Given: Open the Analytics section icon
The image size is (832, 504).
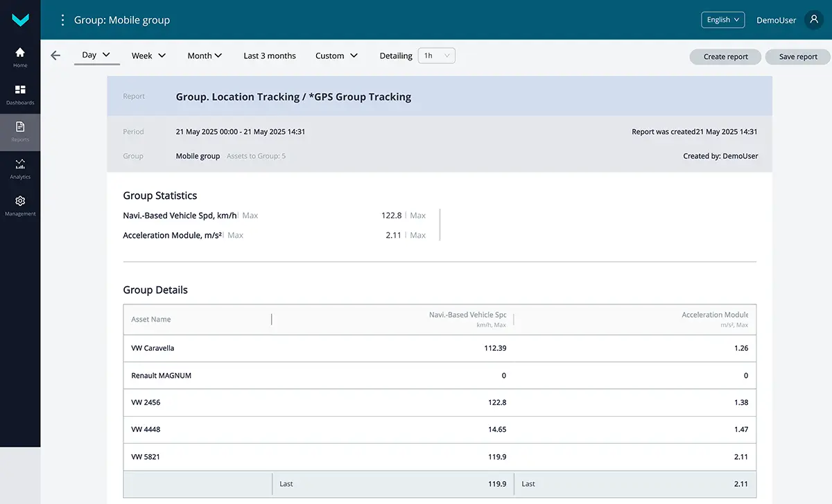Looking at the screenshot, I should point(20,168).
